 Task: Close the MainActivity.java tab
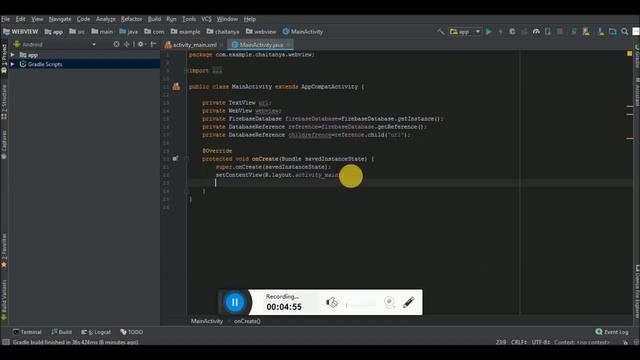pos(289,44)
